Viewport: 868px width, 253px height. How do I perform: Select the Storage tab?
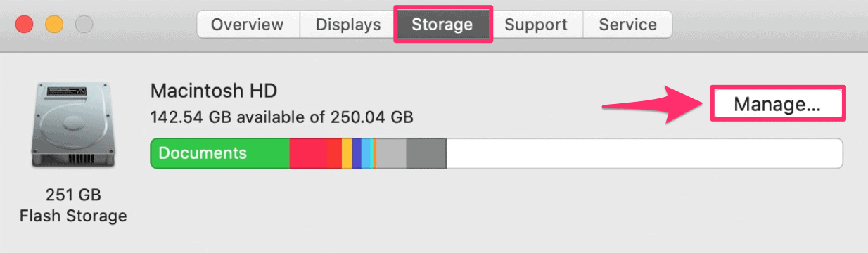tap(442, 25)
